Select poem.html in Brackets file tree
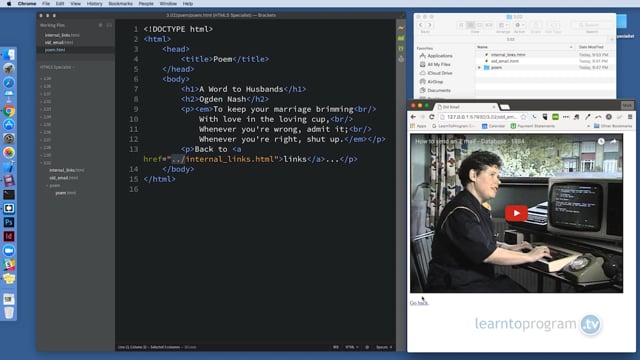Image resolution: width=640 pixels, height=360 pixels. coord(66,193)
